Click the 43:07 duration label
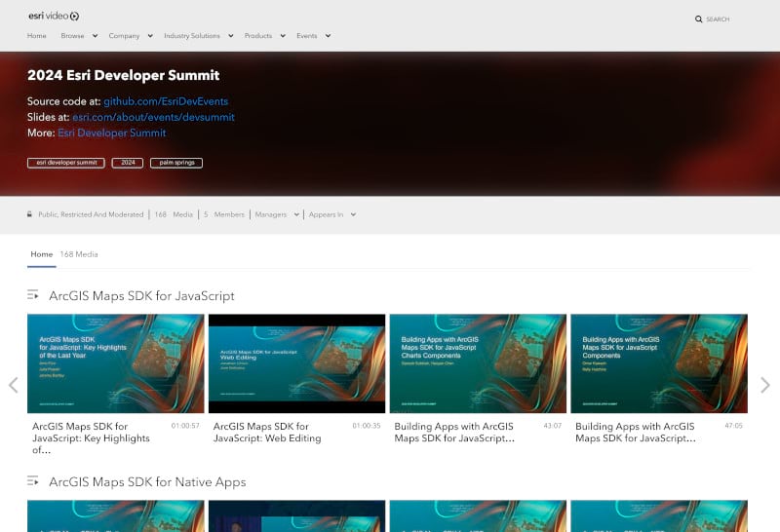The image size is (780, 532). click(x=553, y=426)
